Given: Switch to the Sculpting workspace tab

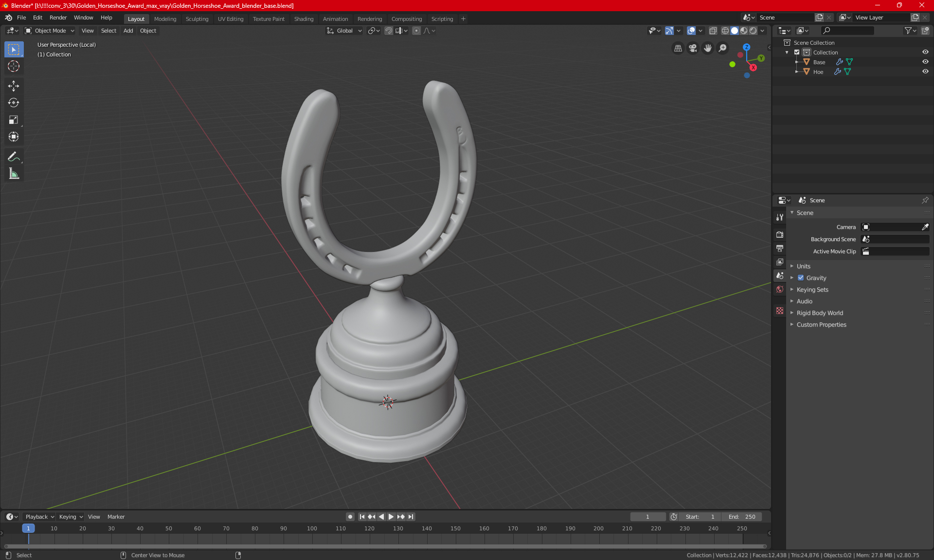Looking at the screenshot, I should pos(197,19).
